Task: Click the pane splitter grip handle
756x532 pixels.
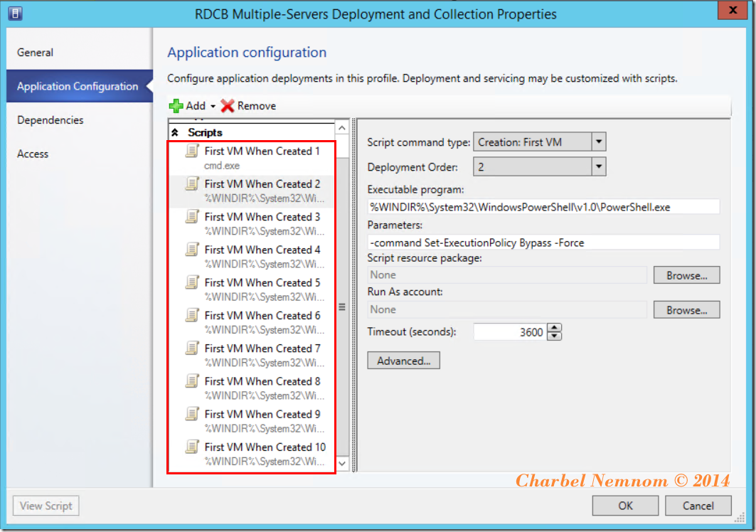Action: coord(354,294)
